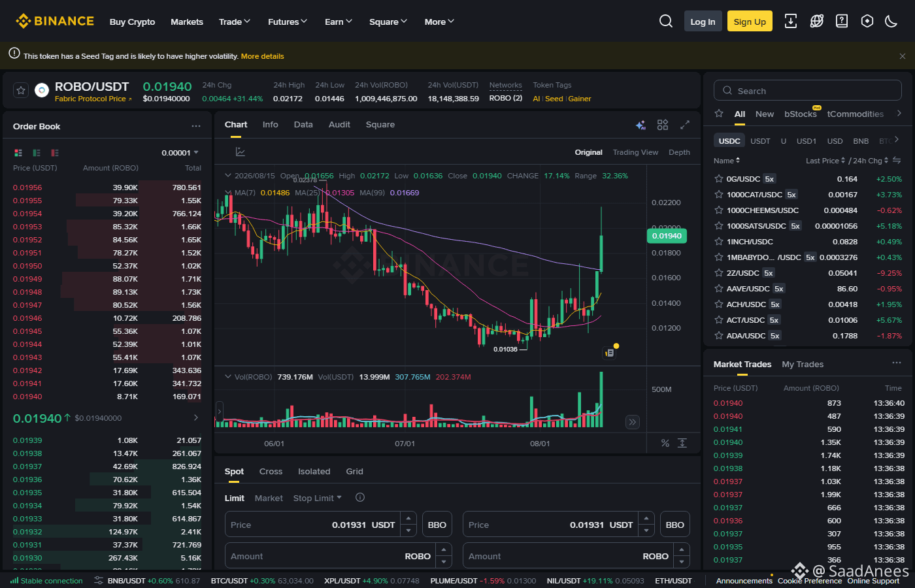The width and height of the screenshot is (915, 588).
Task: Open the My Trades tab
Action: pyautogui.click(x=803, y=365)
